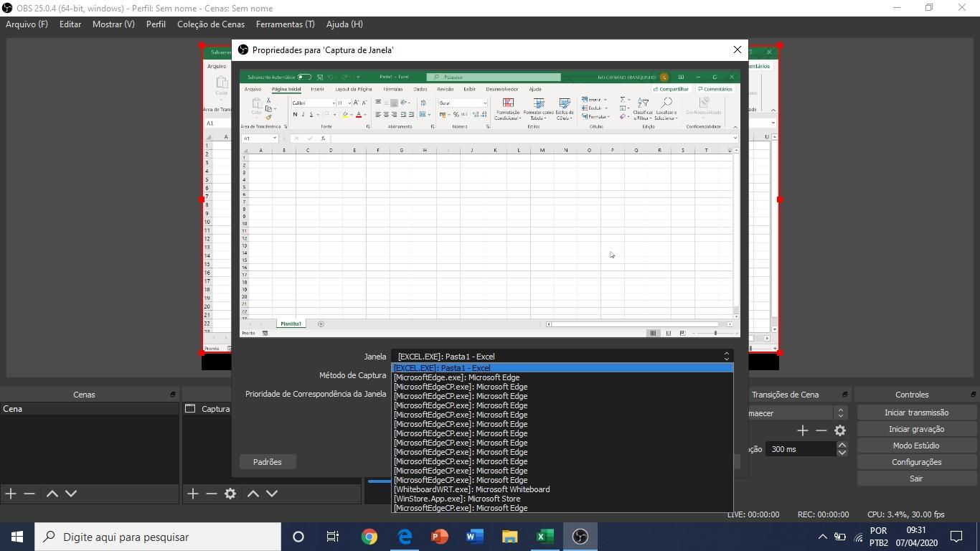The height and width of the screenshot is (551, 980).
Task: Open the Windows notification center icon
Action: point(956,537)
